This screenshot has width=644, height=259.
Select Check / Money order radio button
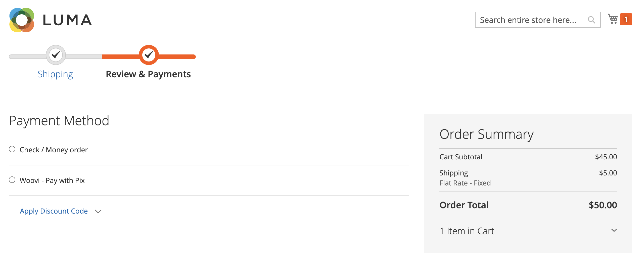click(x=12, y=149)
